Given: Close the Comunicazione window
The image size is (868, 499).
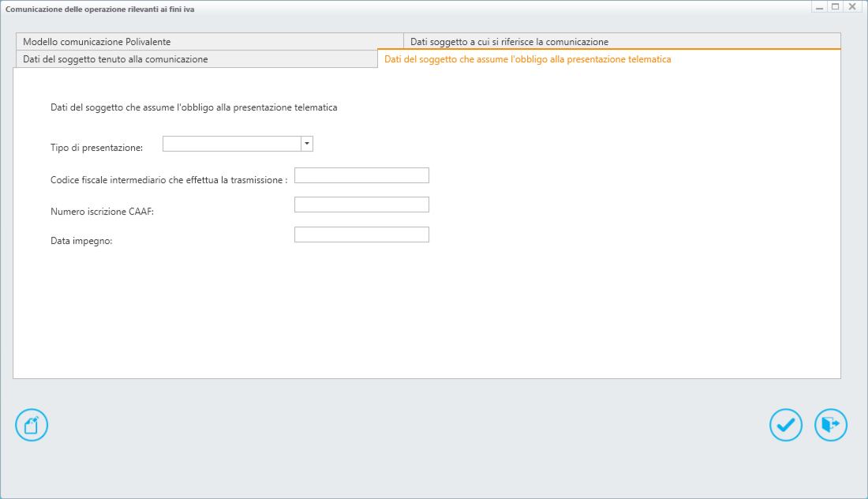Looking at the screenshot, I should coord(852,6).
